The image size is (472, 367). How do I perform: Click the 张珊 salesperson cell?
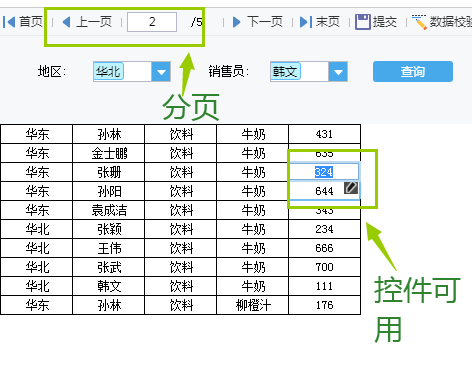tap(109, 172)
